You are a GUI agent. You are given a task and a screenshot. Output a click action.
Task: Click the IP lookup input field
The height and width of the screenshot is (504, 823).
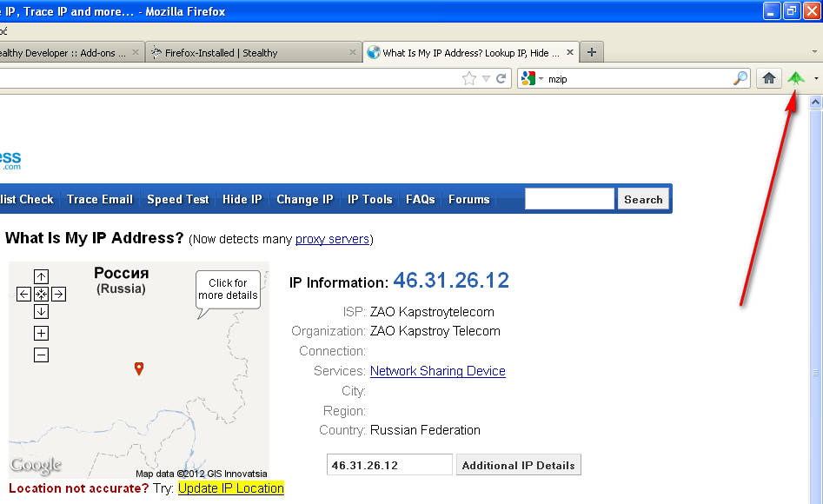point(389,465)
